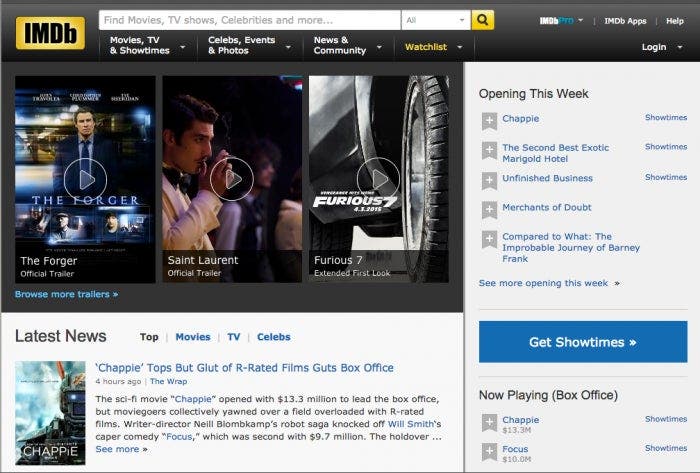View Showtimes for Now Playing Chappie

(666, 419)
